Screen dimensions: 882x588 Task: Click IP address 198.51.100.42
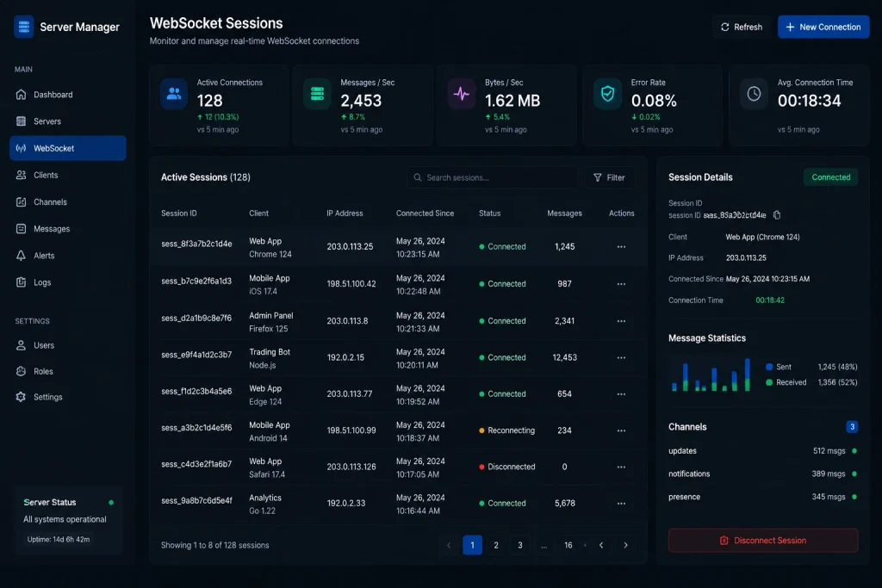pyautogui.click(x=351, y=284)
